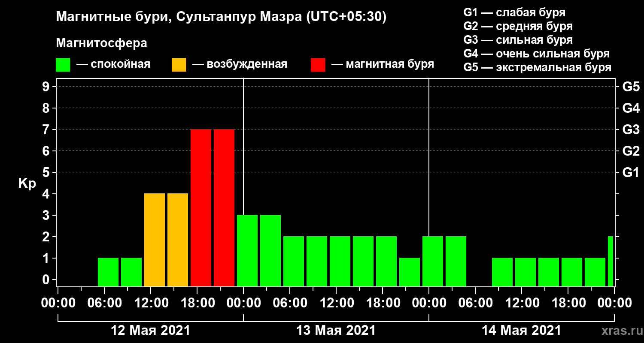
Task: Click the red 'магнитная буря' legend swatch
Action: click(x=318, y=65)
